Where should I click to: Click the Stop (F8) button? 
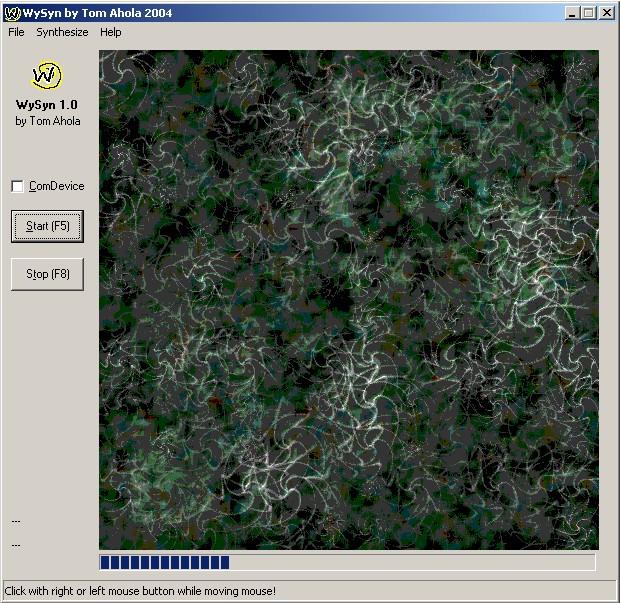(x=47, y=274)
